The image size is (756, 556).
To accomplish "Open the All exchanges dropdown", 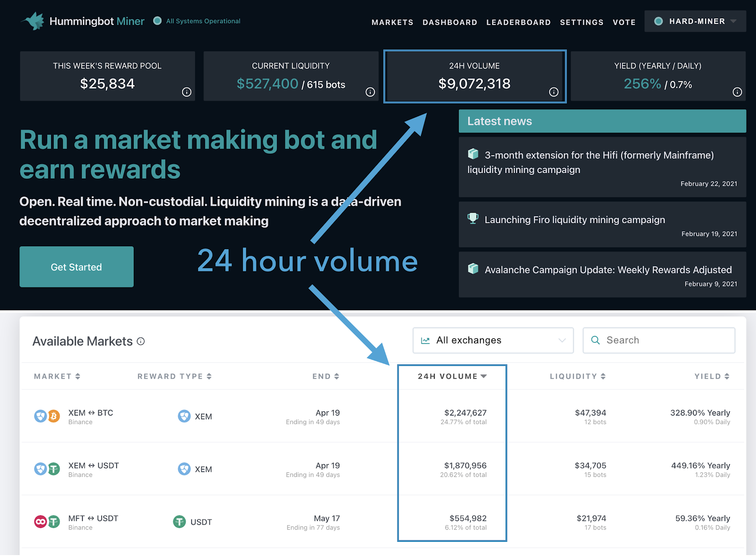I will (493, 340).
